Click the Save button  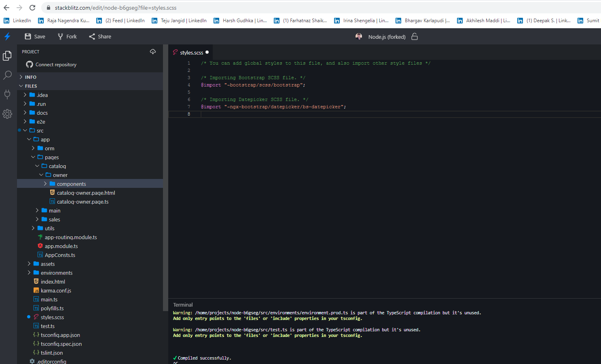click(x=34, y=36)
